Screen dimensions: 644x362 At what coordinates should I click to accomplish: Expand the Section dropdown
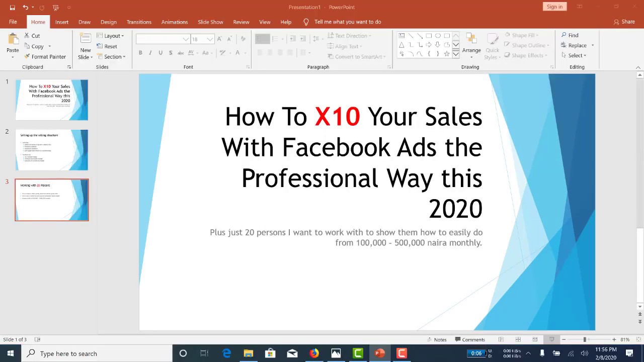click(111, 57)
